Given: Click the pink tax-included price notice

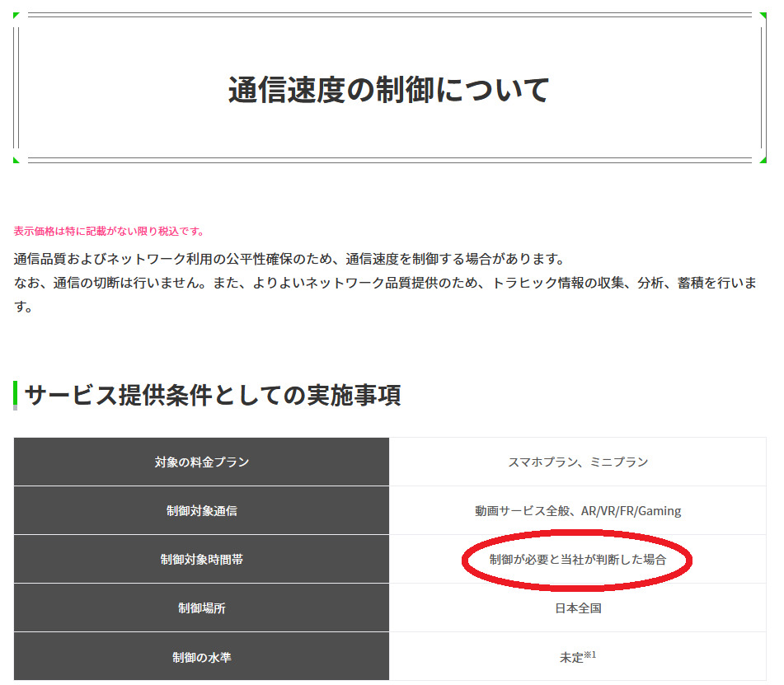Looking at the screenshot, I should pyautogui.click(x=109, y=231).
